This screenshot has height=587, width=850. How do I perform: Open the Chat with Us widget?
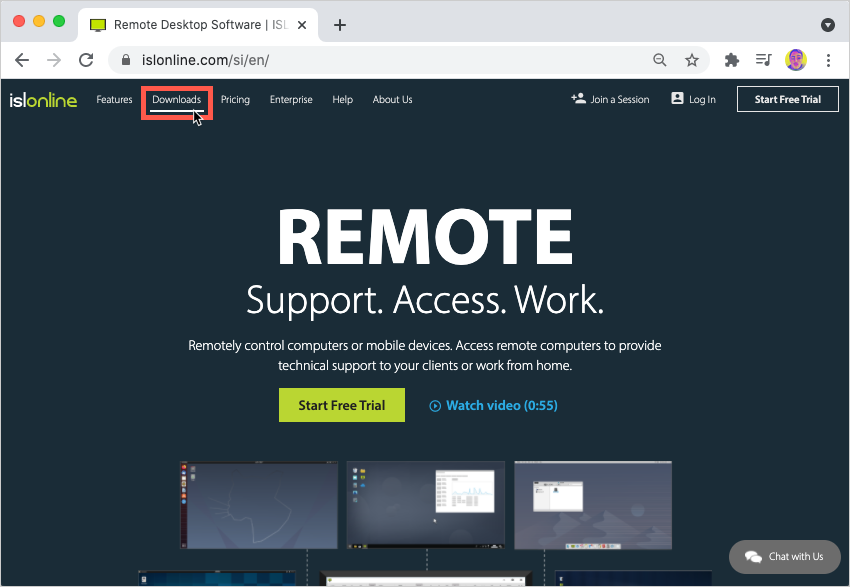pyautogui.click(x=785, y=557)
